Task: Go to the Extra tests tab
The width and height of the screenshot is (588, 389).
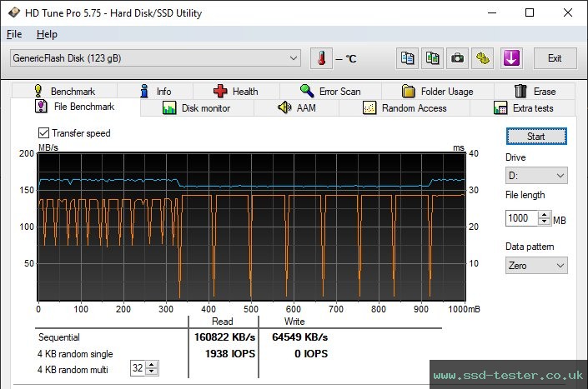Action: point(524,108)
